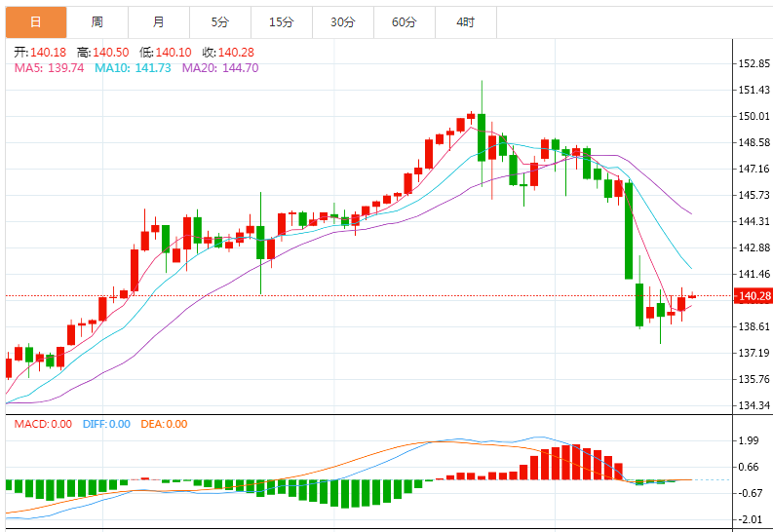Open the 60分 timeframe tab
Image resolution: width=773 pixels, height=532 pixels.
coord(405,22)
